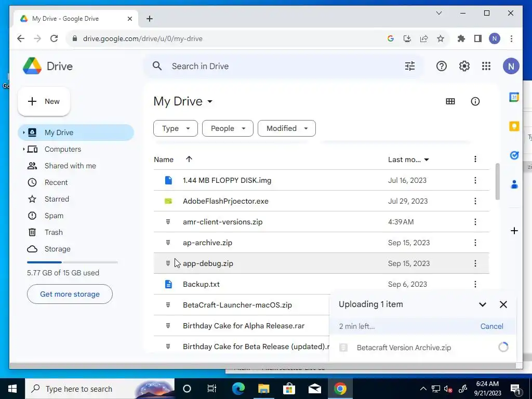
Task: Get add-ons plus icon in side panel
Action: [514, 231]
